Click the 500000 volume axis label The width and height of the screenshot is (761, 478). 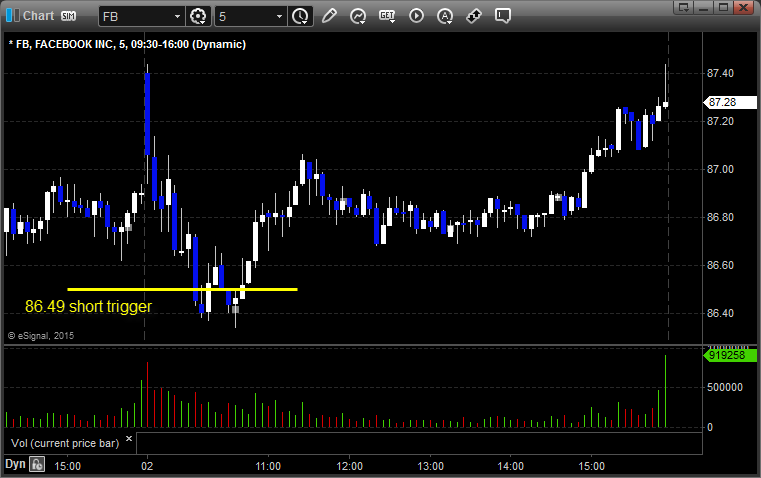pos(725,387)
